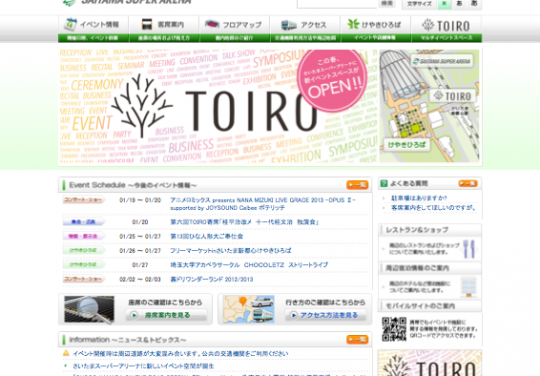Click the green leaf icon beside けやきひろば

pyautogui.click(x=353, y=24)
